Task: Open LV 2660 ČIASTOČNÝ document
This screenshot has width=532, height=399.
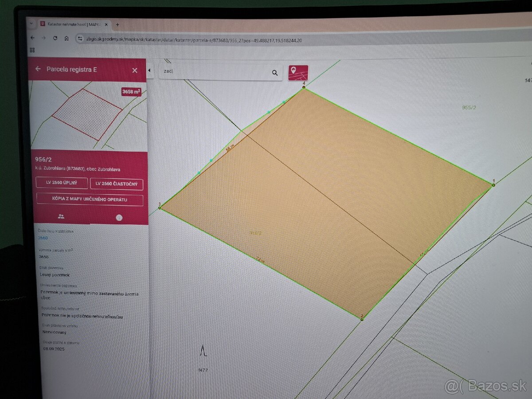Action: (117, 184)
